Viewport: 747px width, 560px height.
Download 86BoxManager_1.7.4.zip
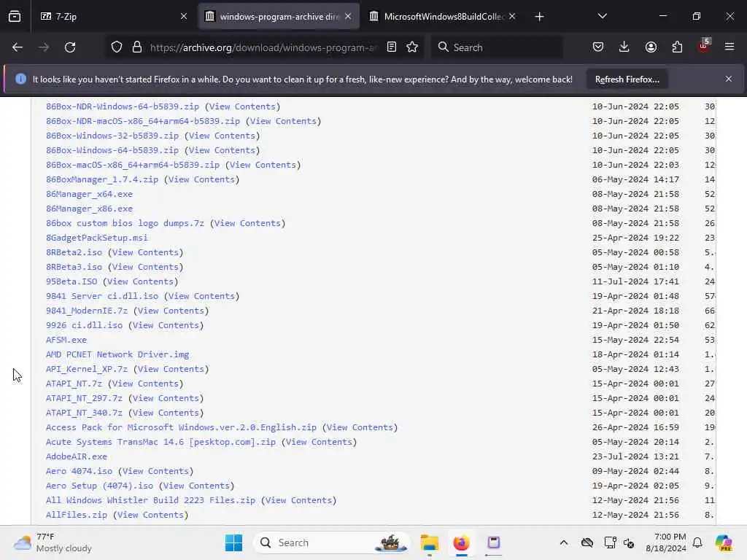pyautogui.click(x=102, y=179)
